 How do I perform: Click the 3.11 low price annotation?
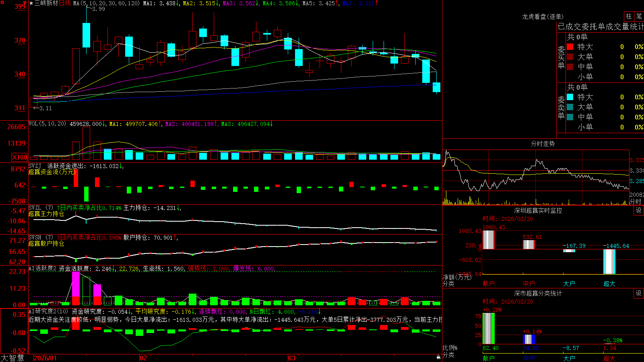click(45, 108)
